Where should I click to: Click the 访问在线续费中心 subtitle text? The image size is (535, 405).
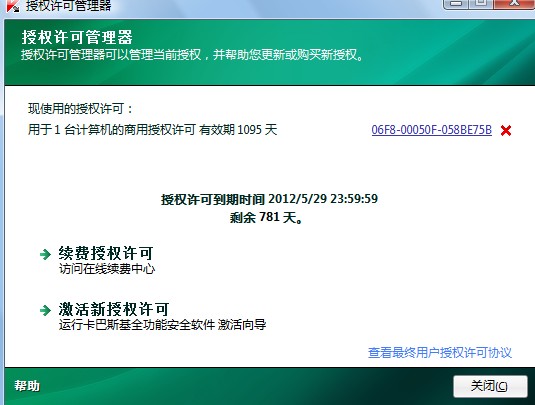click(107, 269)
